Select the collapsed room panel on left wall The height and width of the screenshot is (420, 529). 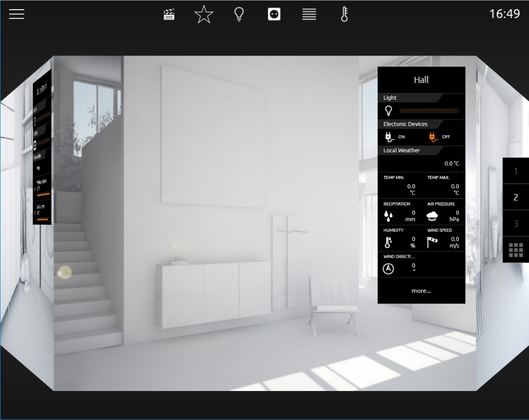[42, 147]
